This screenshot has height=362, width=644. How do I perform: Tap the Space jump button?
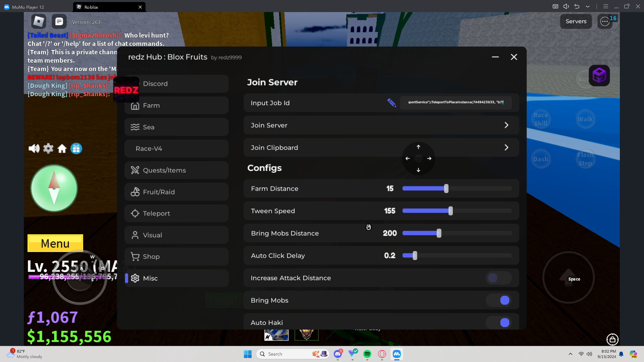[x=569, y=278]
